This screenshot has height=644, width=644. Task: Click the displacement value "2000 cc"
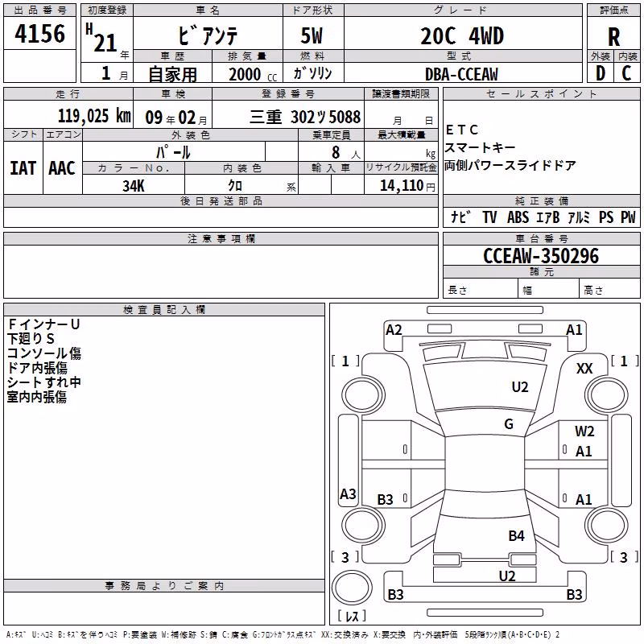(253, 75)
